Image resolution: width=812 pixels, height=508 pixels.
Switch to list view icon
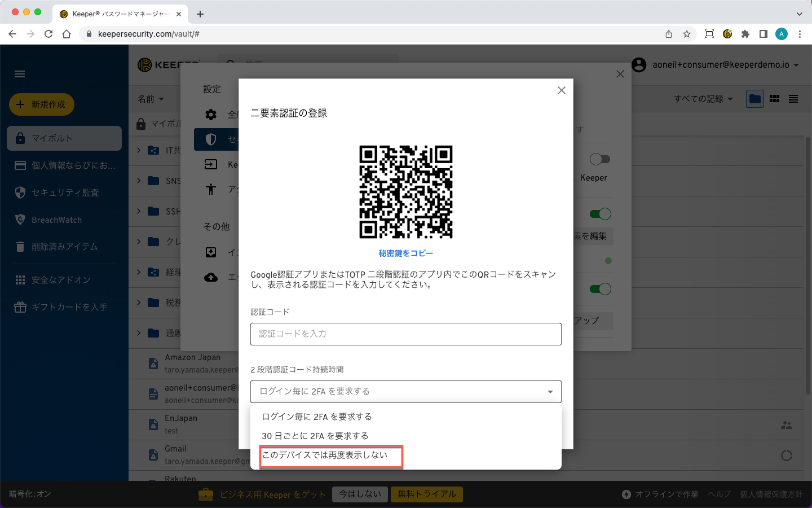793,99
